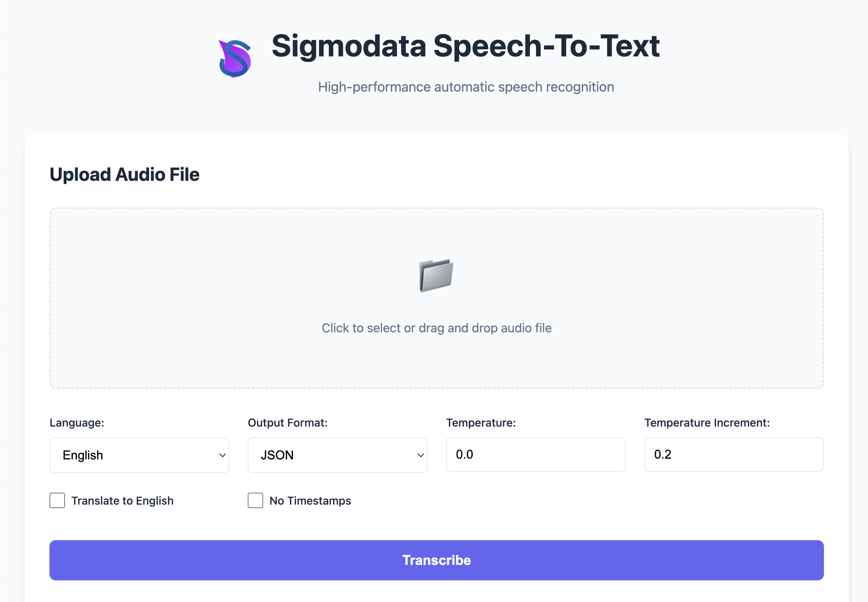The image size is (868, 602).
Task: Expand the Output Format JSON dropdown
Action: (337, 455)
